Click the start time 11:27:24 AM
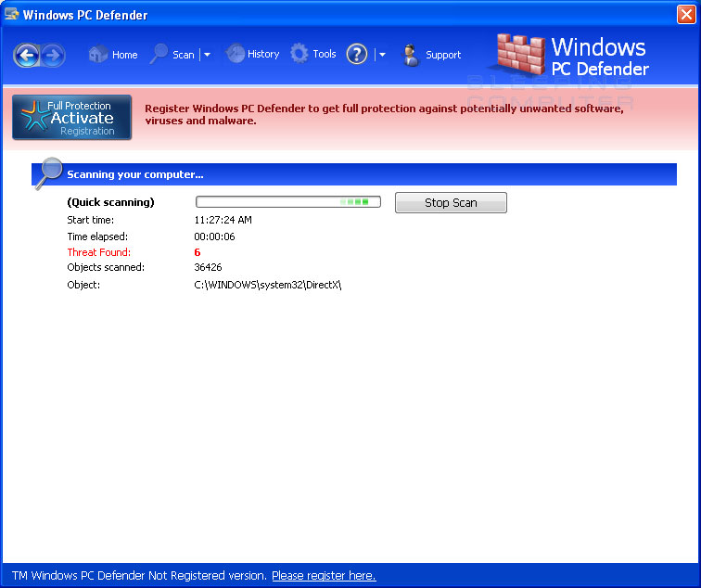 tap(223, 220)
